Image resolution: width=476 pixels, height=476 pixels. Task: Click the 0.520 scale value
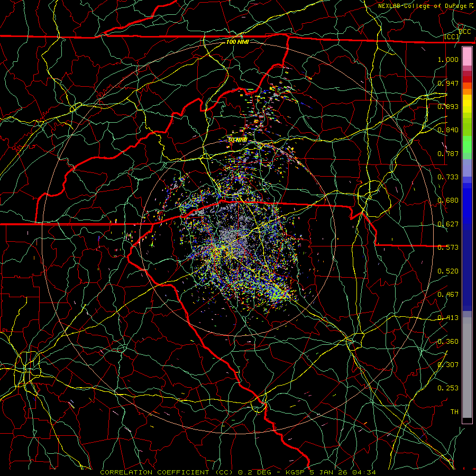click(448, 271)
